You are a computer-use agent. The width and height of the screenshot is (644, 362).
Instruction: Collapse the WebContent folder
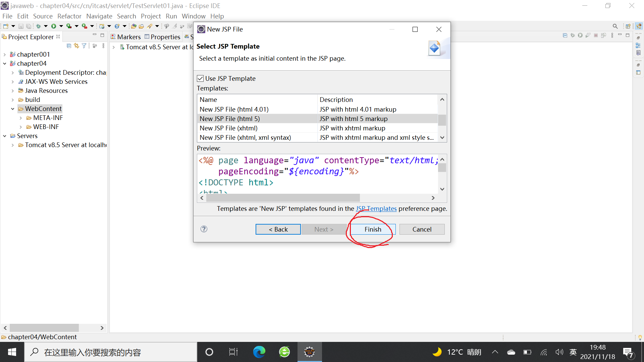[x=13, y=109]
